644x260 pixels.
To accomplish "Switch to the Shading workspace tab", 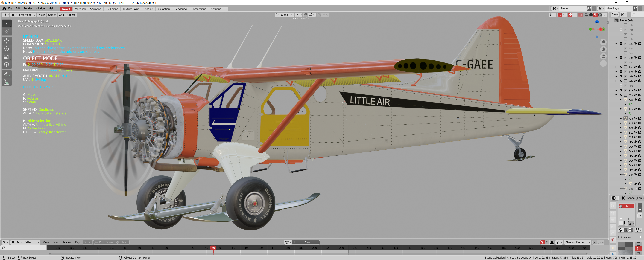I will pyautogui.click(x=148, y=9).
